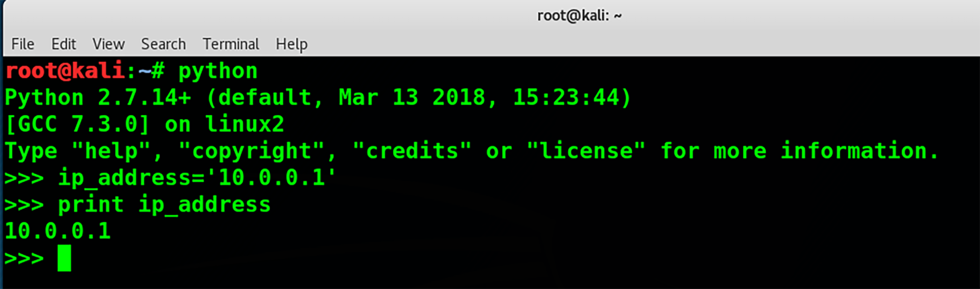The image size is (980, 289).
Task: Click the root@kali window title
Action: tap(579, 16)
